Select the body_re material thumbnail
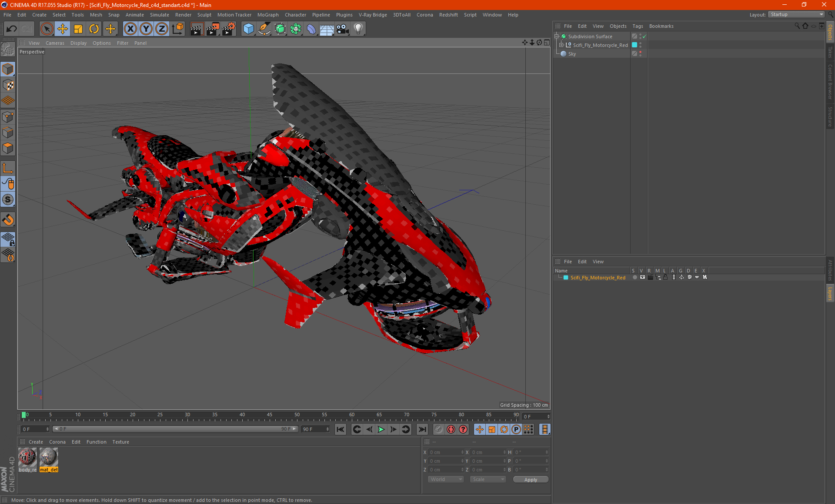The width and height of the screenshot is (835, 504). pos(27,457)
